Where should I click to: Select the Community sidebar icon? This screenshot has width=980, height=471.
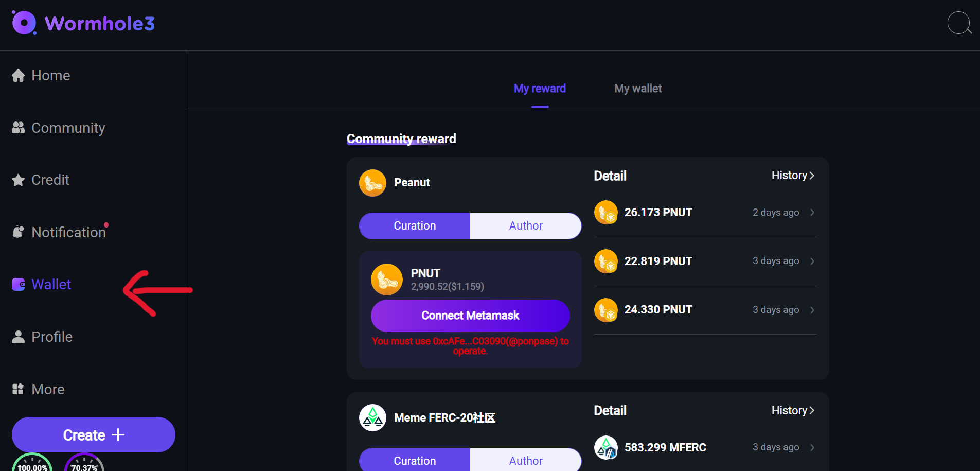(18, 128)
